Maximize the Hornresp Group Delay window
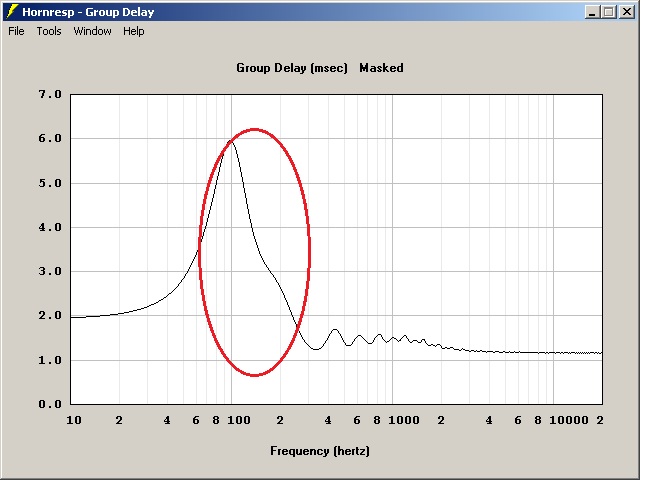The height and width of the screenshot is (485, 645). [609, 12]
